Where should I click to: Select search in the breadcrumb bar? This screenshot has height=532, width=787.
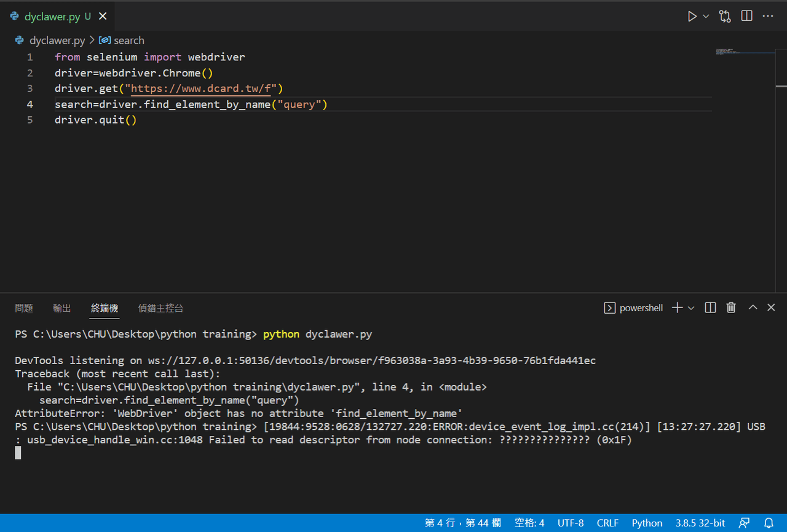tap(129, 40)
